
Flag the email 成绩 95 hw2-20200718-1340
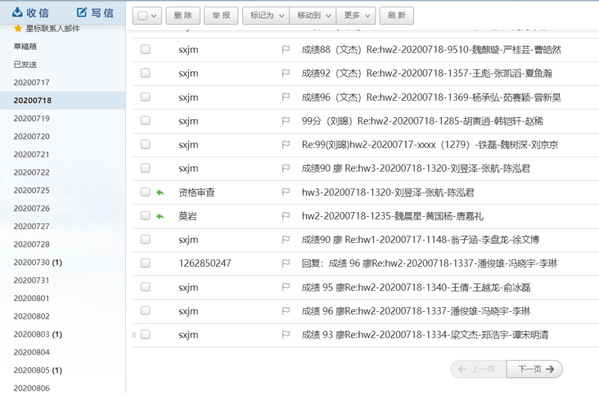tap(286, 287)
